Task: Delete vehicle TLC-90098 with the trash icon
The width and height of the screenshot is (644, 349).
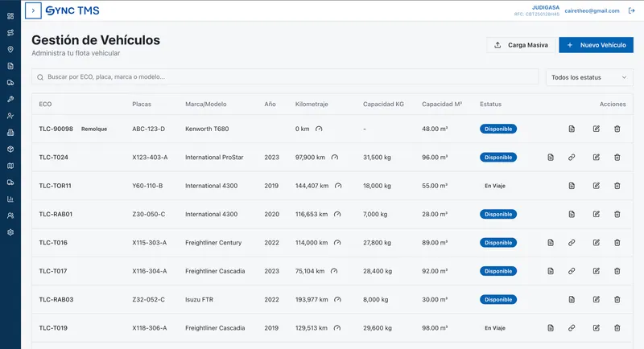Action: [x=617, y=129]
